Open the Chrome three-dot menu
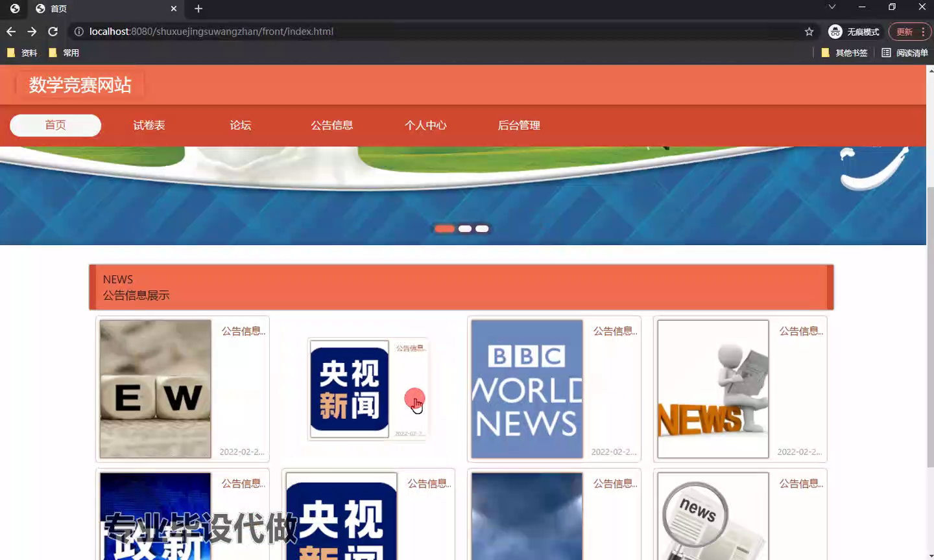 [x=923, y=31]
